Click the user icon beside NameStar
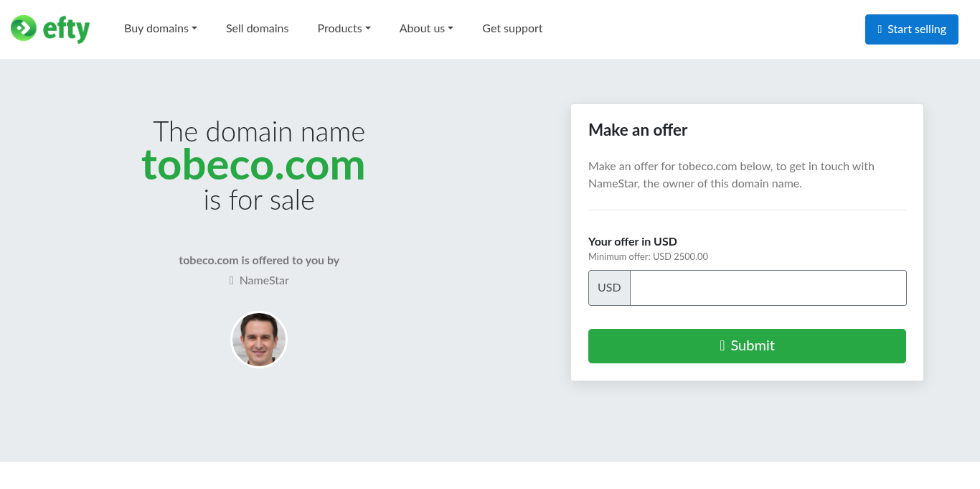The width and height of the screenshot is (980, 489). pyautogui.click(x=232, y=281)
